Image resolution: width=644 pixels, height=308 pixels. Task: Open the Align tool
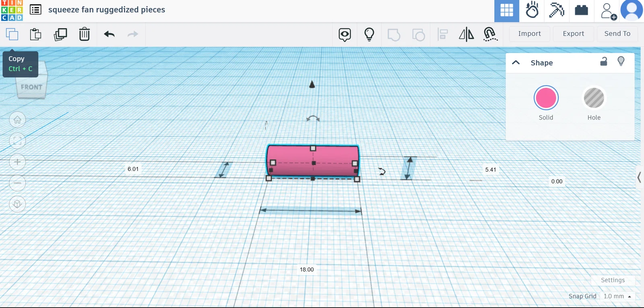(443, 35)
